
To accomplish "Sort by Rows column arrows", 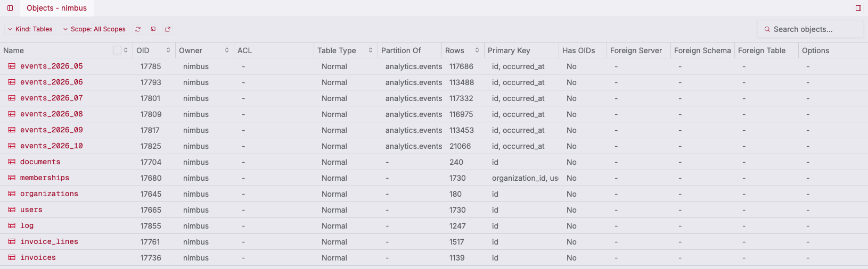I will tap(477, 50).
